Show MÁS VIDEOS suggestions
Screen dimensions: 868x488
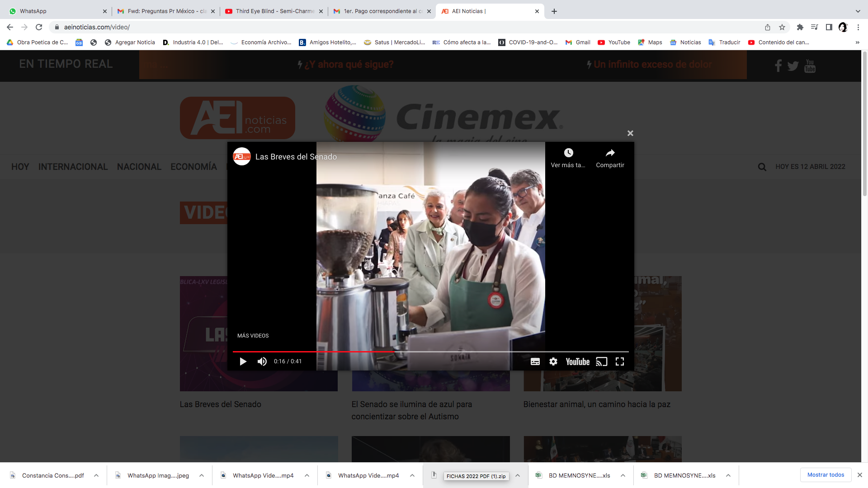(x=253, y=336)
